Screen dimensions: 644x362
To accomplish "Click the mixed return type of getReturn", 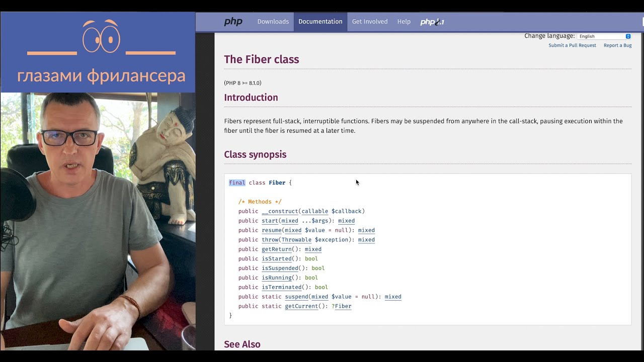I will [313, 249].
